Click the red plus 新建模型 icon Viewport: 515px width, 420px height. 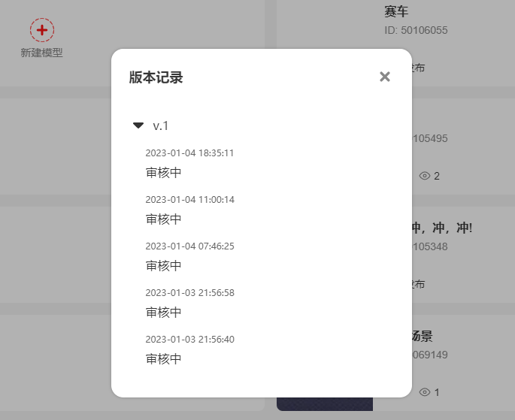point(42,30)
